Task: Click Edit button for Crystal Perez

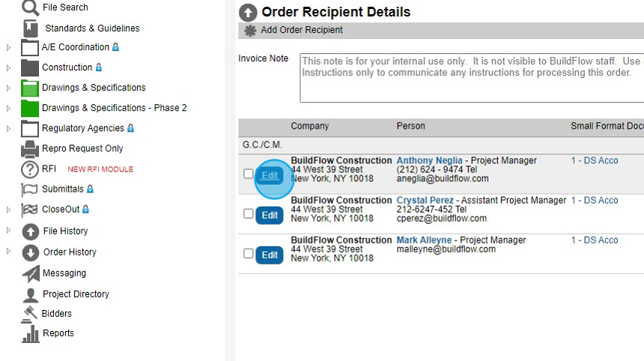Action: (270, 215)
